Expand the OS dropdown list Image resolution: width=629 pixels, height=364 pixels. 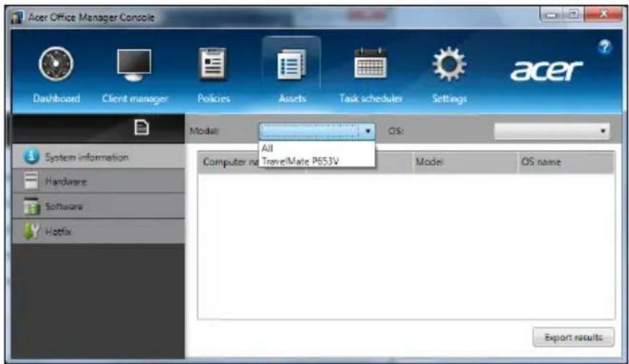click(603, 131)
